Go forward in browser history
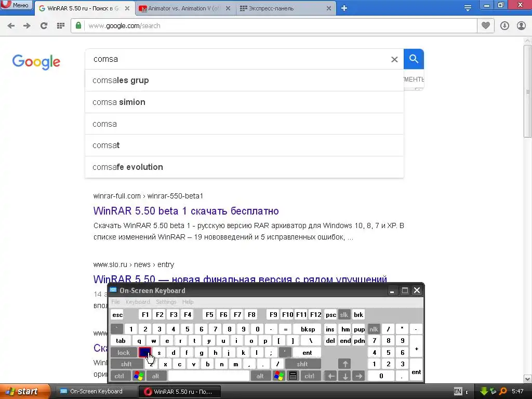532x399 pixels. pos(27,26)
